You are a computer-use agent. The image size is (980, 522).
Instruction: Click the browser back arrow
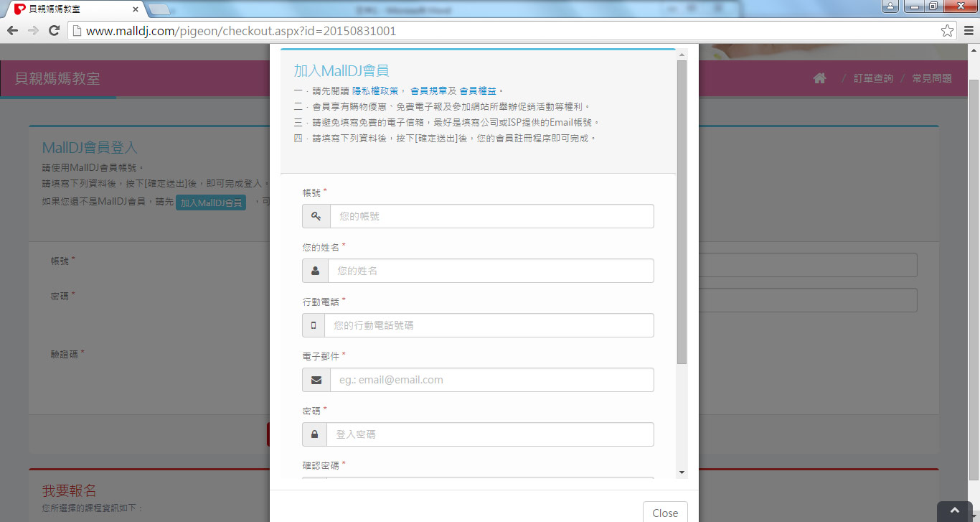click(12, 31)
